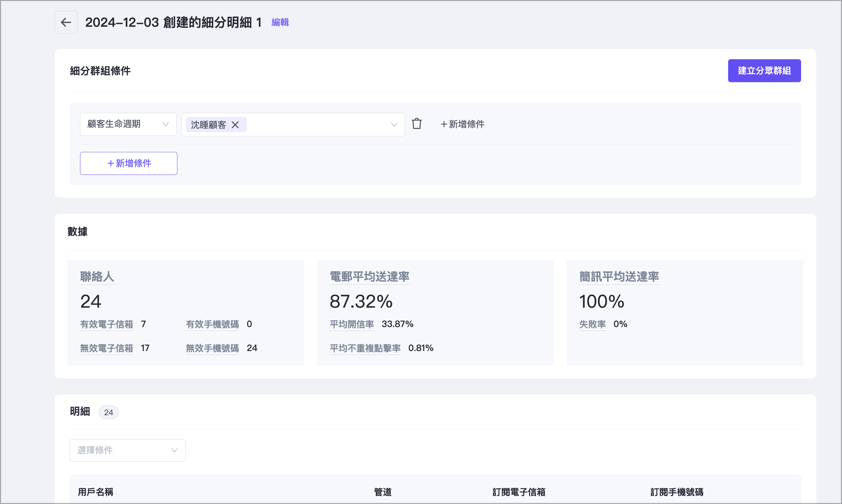Click the 建立分眾群組 button
The width and height of the screenshot is (842, 504).
[764, 71]
